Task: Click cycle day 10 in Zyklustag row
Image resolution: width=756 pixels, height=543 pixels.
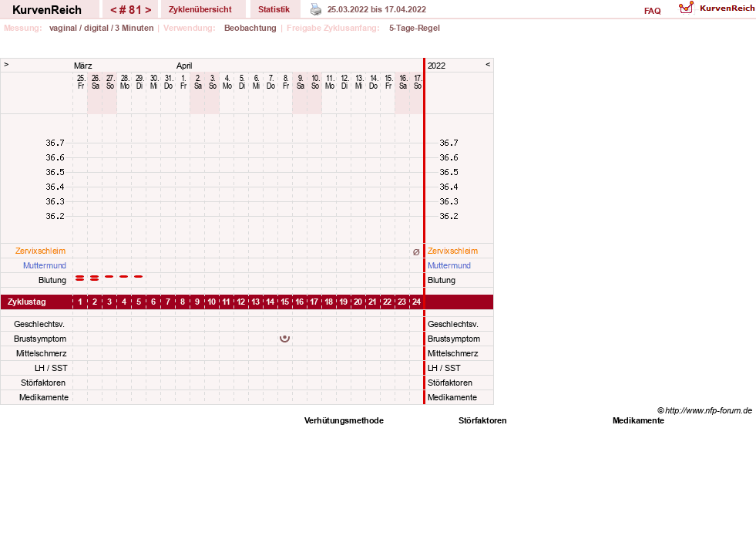Action: click(x=212, y=302)
